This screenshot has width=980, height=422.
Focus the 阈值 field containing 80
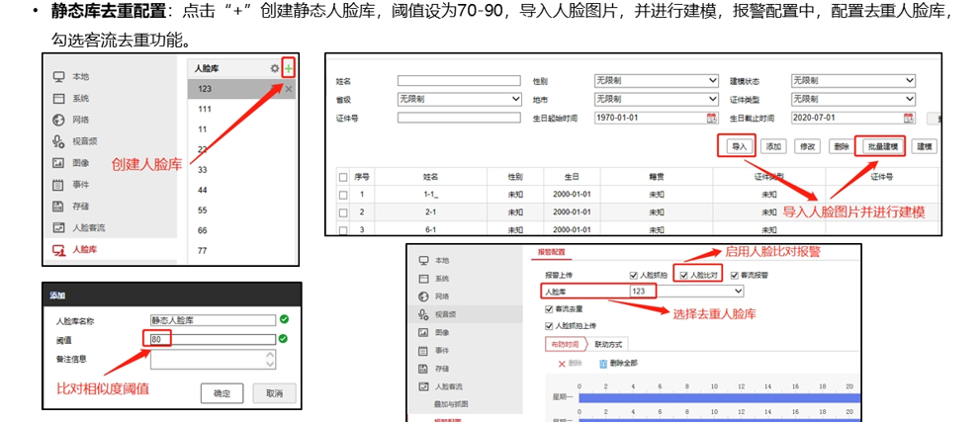point(214,339)
